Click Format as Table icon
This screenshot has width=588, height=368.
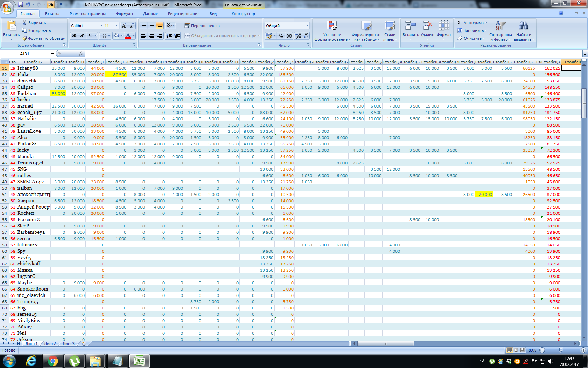point(366,26)
